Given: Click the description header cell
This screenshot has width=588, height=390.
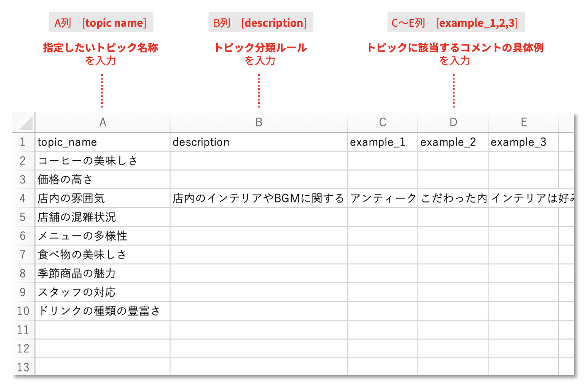Looking at the screenshot, I should pos(258,142).
